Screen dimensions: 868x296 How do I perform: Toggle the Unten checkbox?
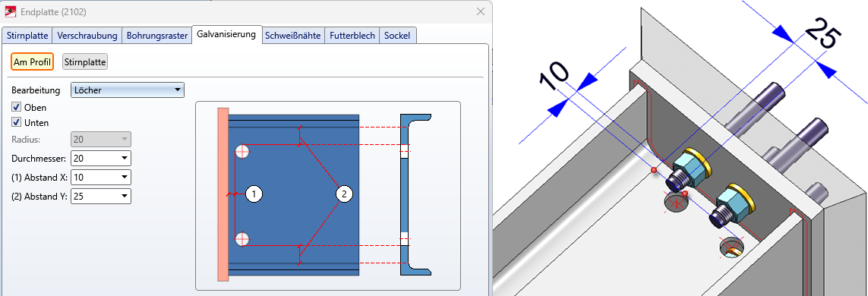click(x=17, y=122)
